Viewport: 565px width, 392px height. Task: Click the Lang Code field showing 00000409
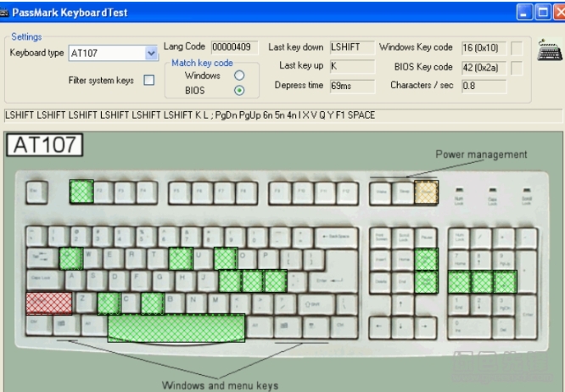(235, 48)
